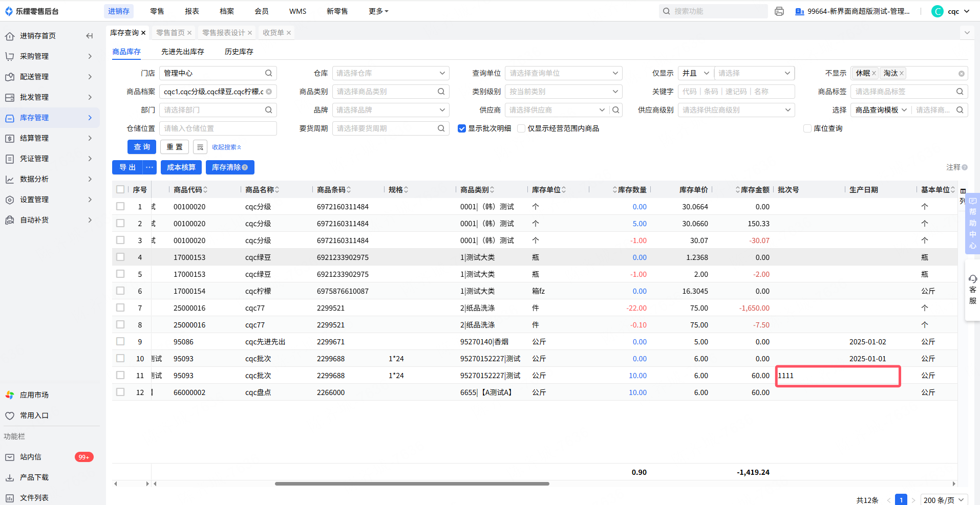Focus the 仓储位置 input field
This screenshot has height=505, width=980.
point(218,128)
